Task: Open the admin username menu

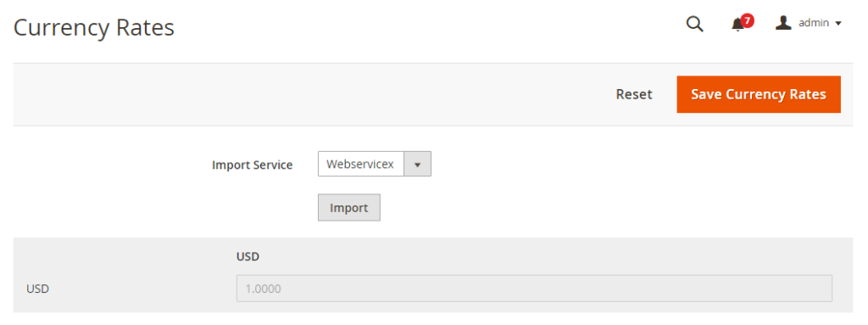Action: point(814,23)
